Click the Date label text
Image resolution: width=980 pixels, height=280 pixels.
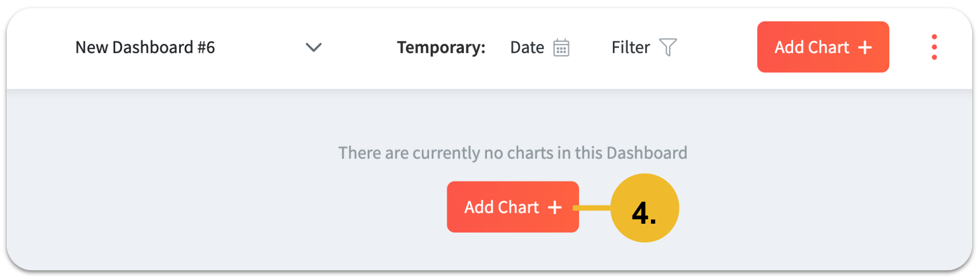526,47
